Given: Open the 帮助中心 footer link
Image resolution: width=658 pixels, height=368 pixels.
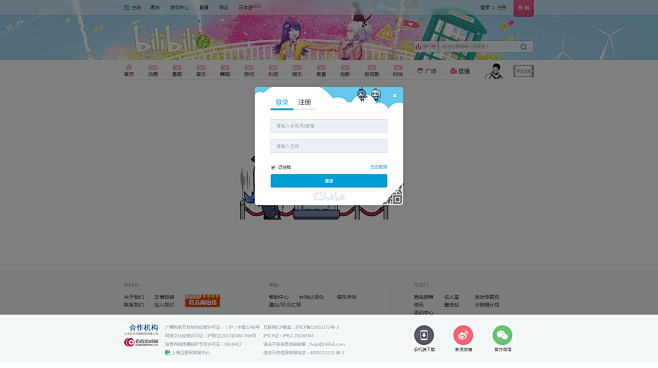Looking at the screenshot, I should (279, 297).
